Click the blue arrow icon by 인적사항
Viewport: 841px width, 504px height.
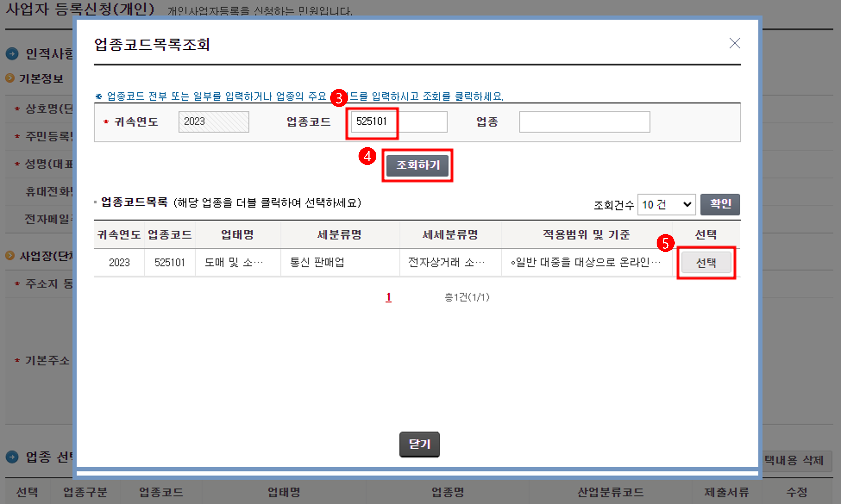coord(12,54)
